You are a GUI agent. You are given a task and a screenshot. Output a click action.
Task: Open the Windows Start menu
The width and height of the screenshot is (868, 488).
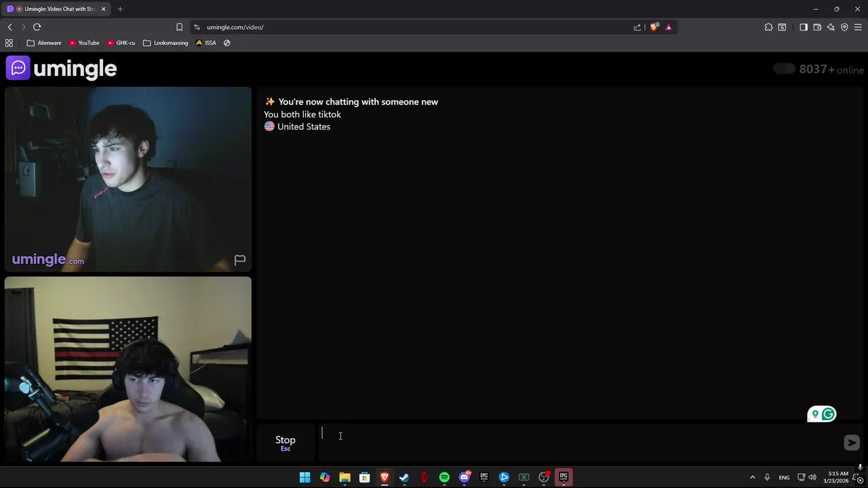pos(305,477)
